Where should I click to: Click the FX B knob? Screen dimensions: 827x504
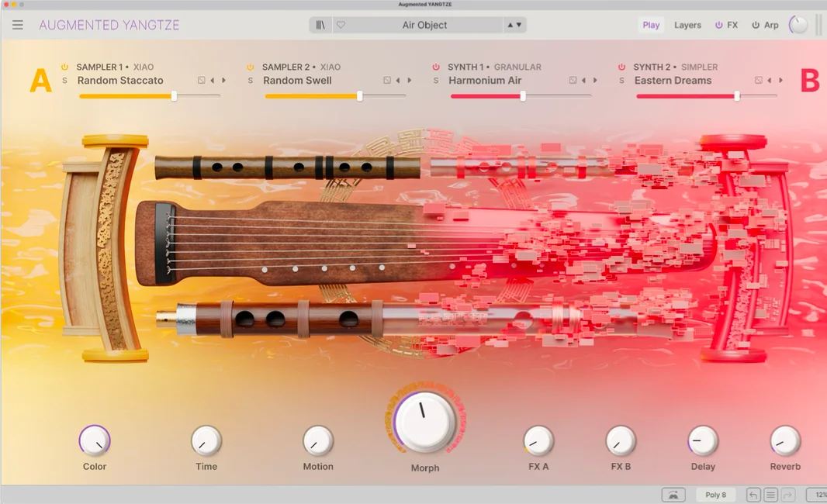pos(621,440)
